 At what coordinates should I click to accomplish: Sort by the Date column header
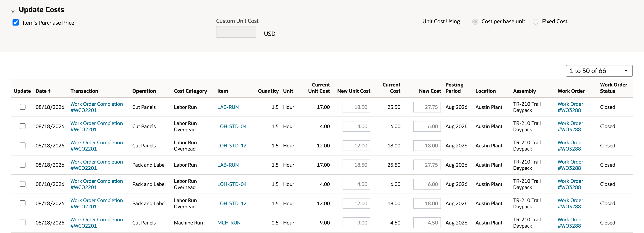point(43,91)
